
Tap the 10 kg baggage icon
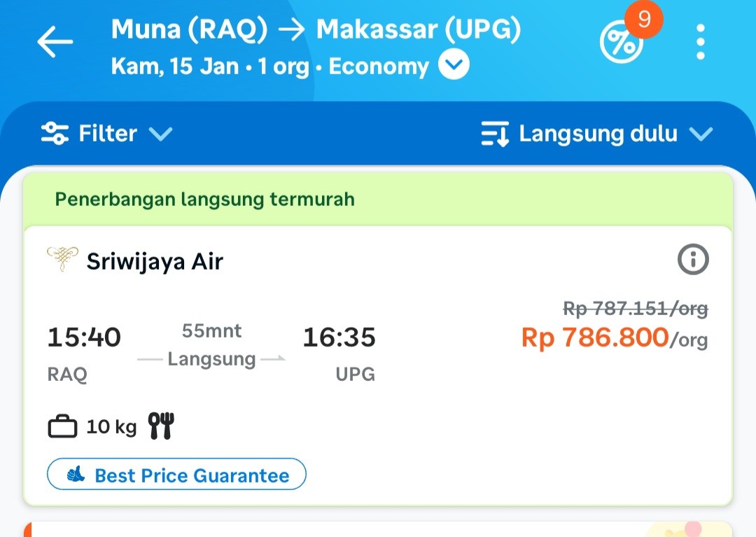point(62,426)
